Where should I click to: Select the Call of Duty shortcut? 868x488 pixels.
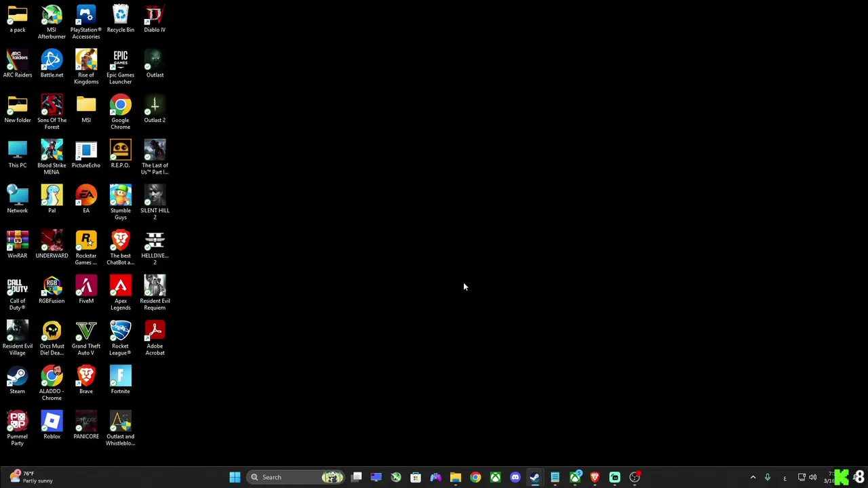(18, 293)
